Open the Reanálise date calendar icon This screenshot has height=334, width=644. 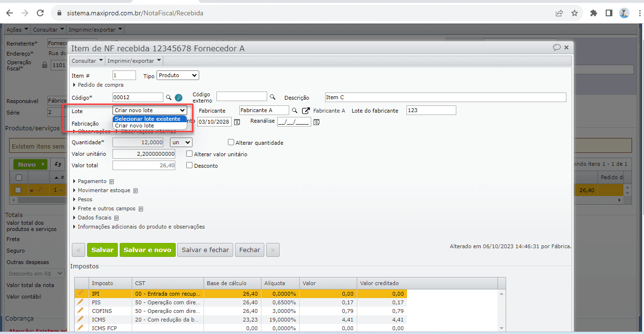point(316,122)
